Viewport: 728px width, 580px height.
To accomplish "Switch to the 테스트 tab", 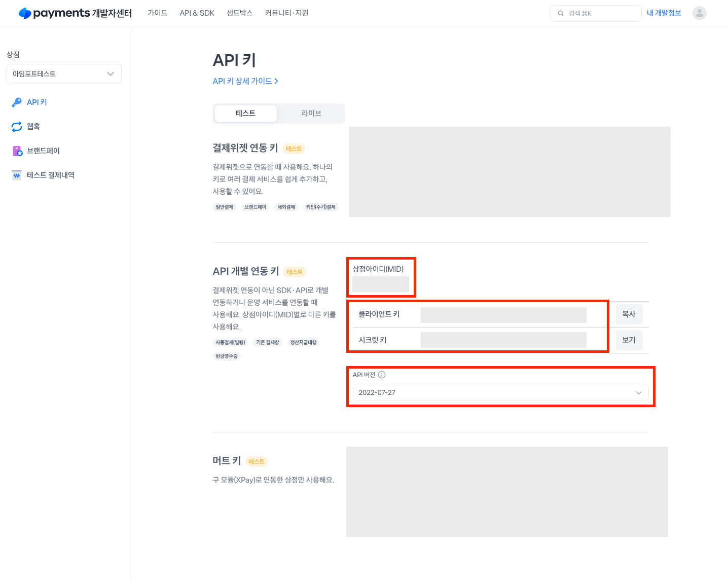I will pos(246,114).
